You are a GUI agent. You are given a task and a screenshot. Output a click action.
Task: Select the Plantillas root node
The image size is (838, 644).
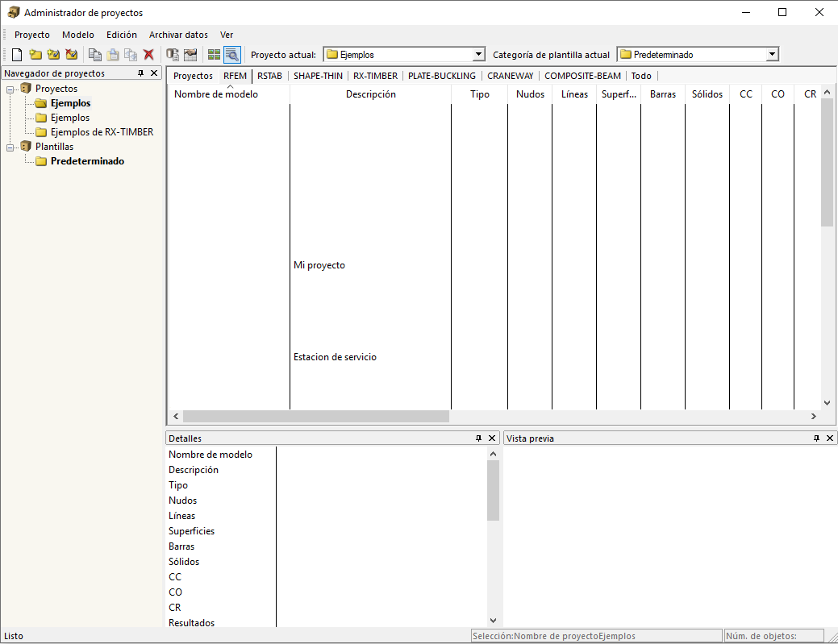pos(55,147)
